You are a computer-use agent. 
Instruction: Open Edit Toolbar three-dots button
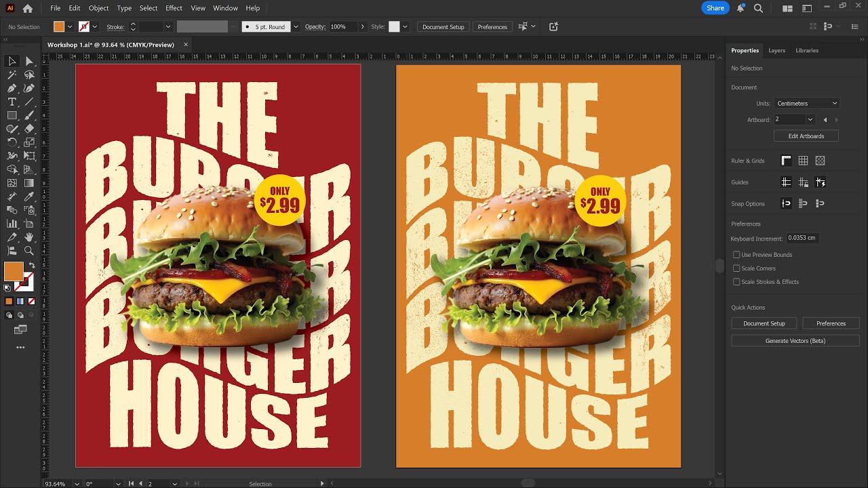point(20,348)
